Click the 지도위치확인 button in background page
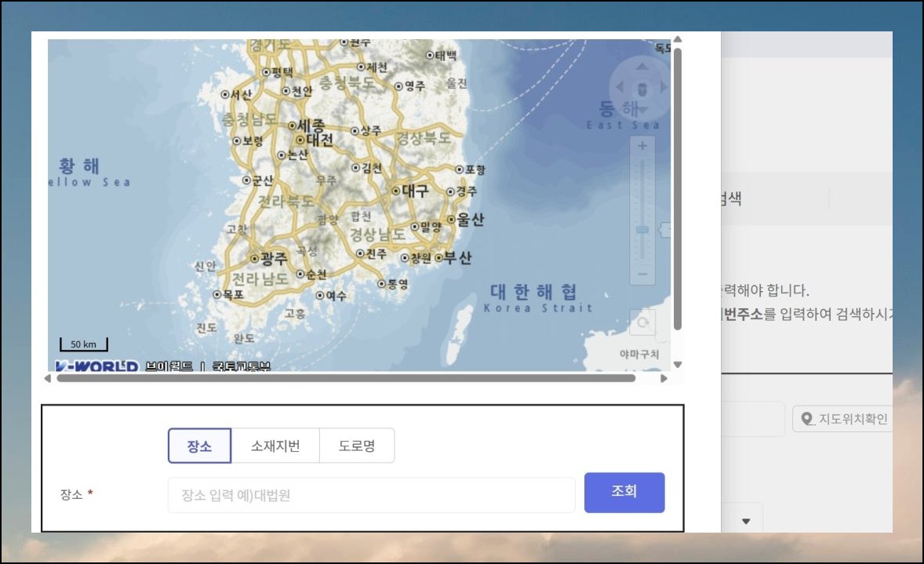The height and width of the screenshot is (564, 924). coord(842,418)
